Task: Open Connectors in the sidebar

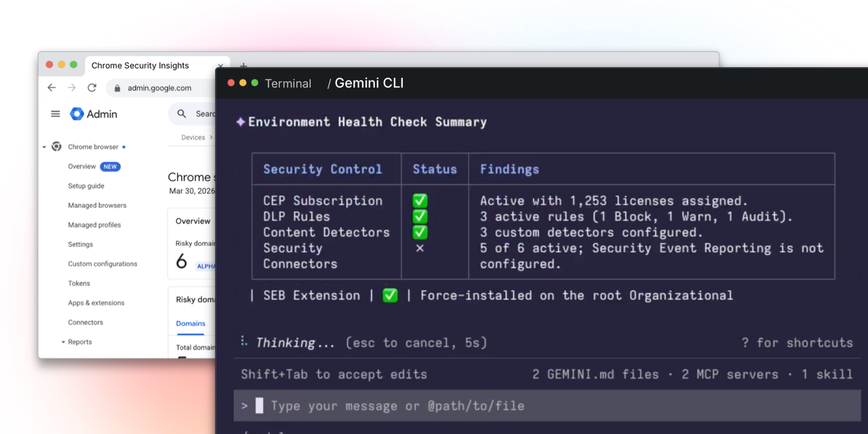Action: [x=85, y=323]
